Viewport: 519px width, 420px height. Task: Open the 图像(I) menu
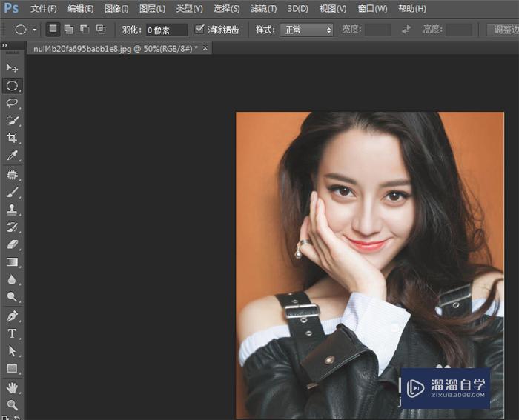[116, 9]
